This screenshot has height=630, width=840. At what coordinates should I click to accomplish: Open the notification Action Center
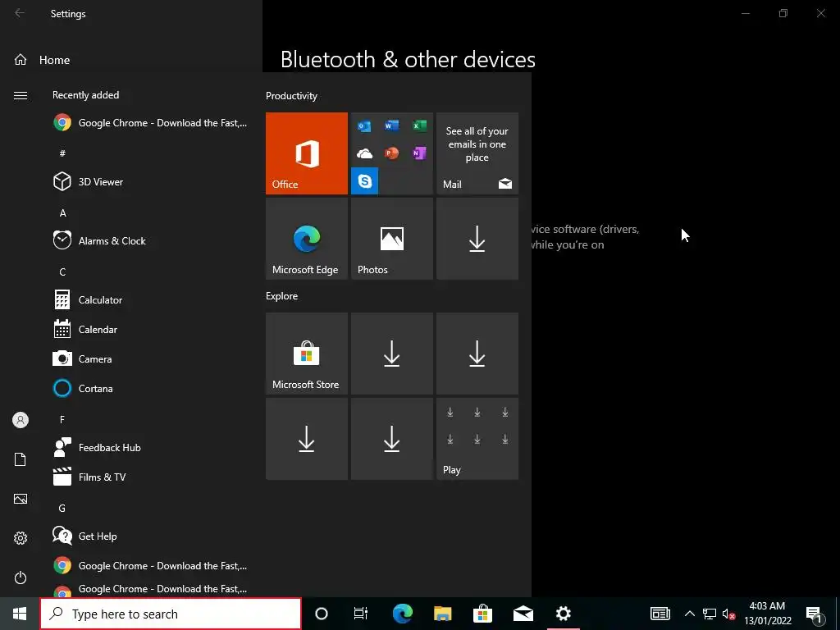pos(814,614)
